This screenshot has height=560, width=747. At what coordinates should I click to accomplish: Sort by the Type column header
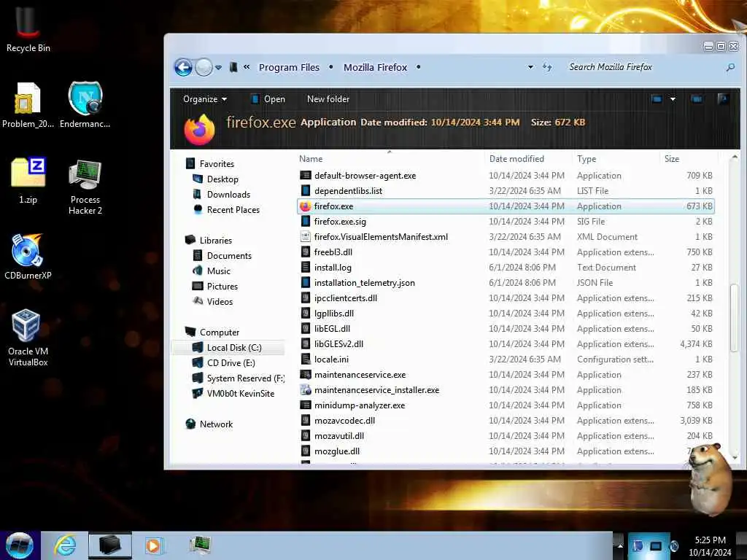coord(587,159)
